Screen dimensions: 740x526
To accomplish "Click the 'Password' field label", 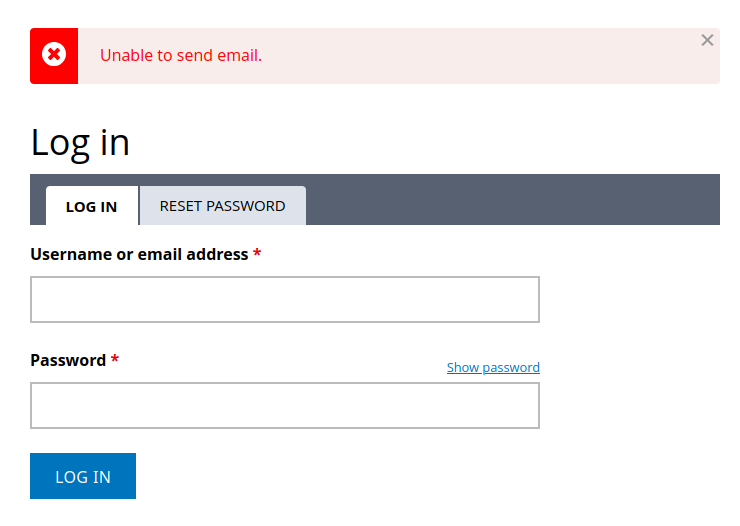I will (68, 360).
